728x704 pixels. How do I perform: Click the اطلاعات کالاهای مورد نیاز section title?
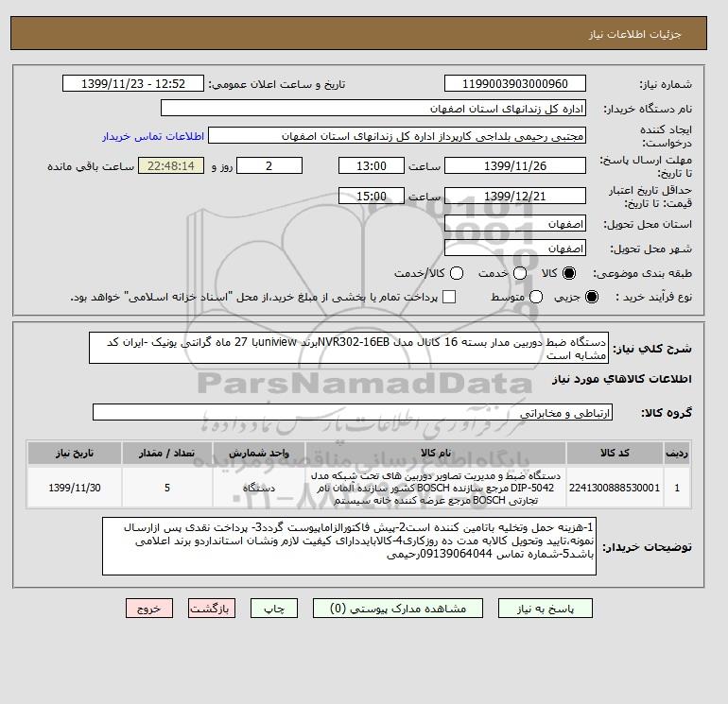coord(622,379)
